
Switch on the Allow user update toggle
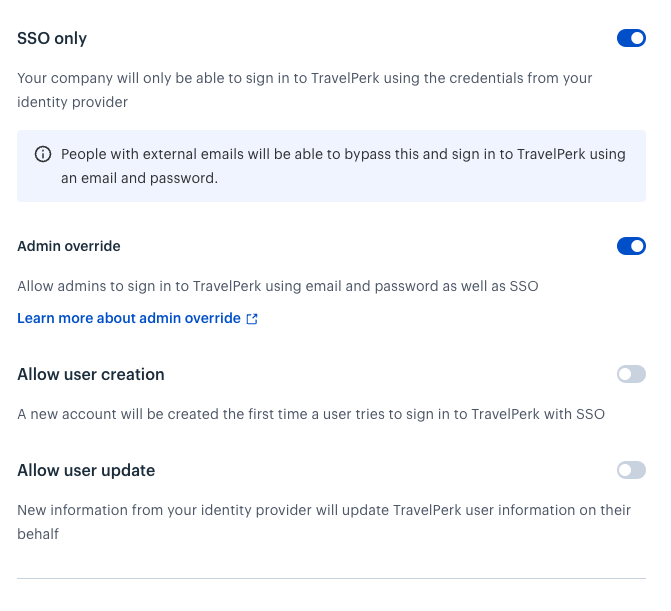[x=631, y=470]
